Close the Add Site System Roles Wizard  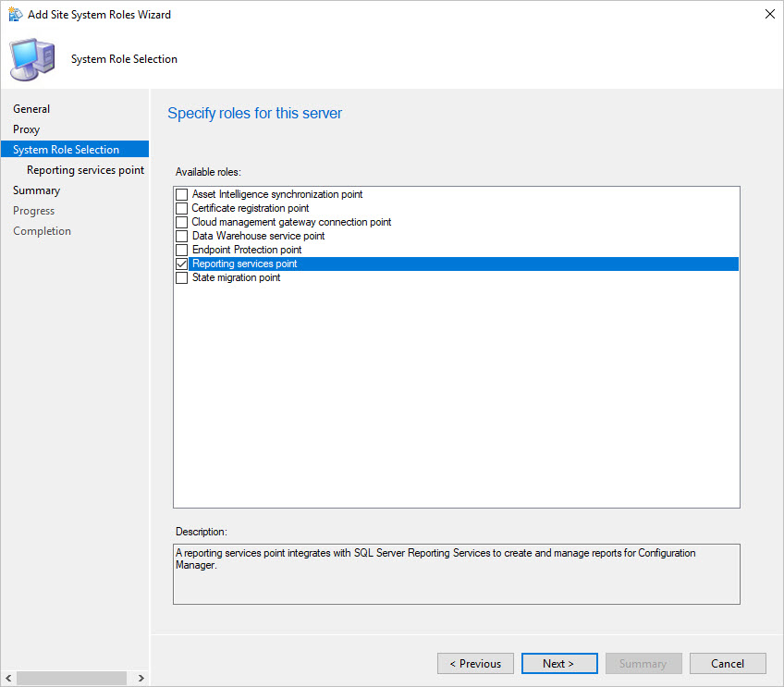(x=769, y=14)
